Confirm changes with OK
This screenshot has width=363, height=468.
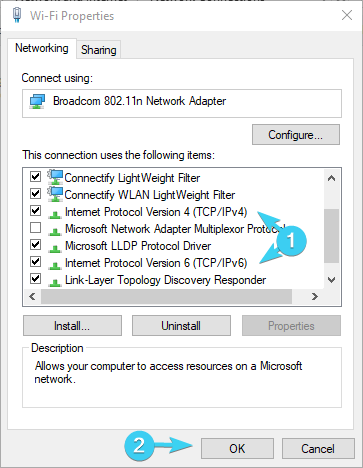pyautogui.click(x=237, y=448)
